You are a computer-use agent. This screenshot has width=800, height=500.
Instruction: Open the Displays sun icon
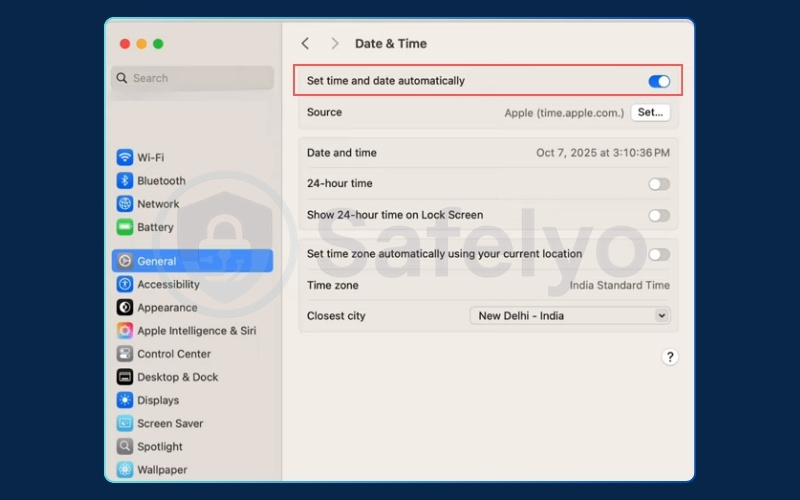point(124,400)
